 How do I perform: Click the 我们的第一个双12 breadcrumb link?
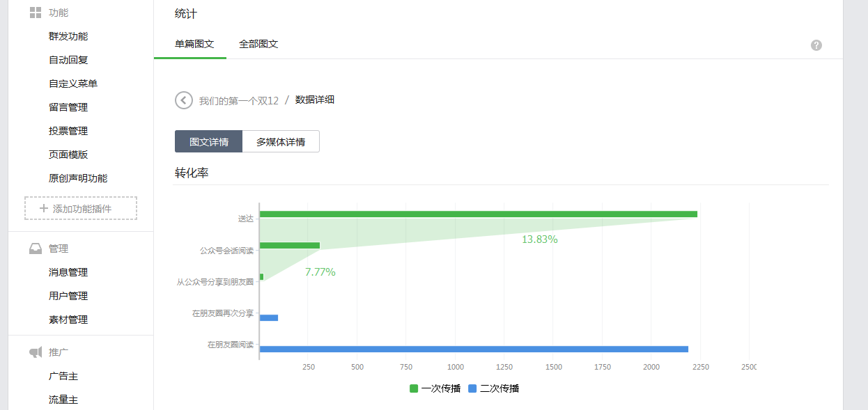tap(239, 100)
